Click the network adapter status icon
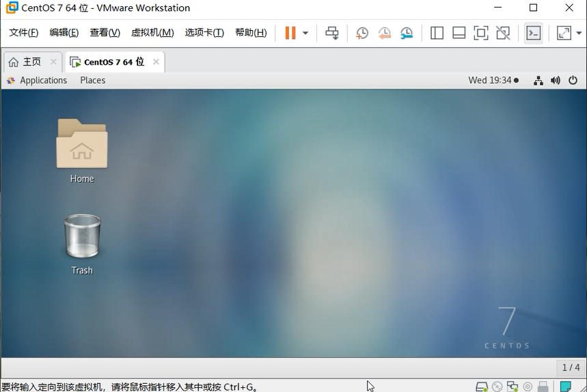 coord(512,387)
